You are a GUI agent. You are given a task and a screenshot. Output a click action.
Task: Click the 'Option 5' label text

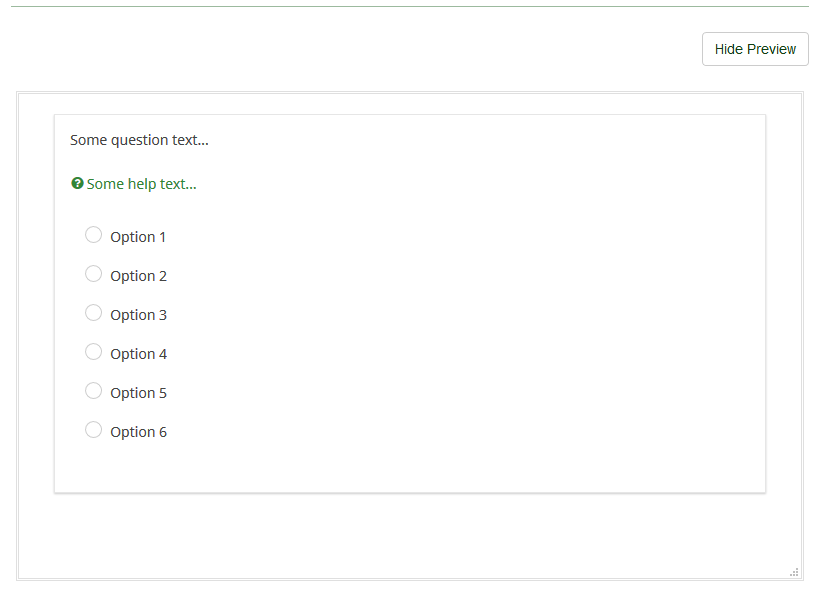coord(138,393)
